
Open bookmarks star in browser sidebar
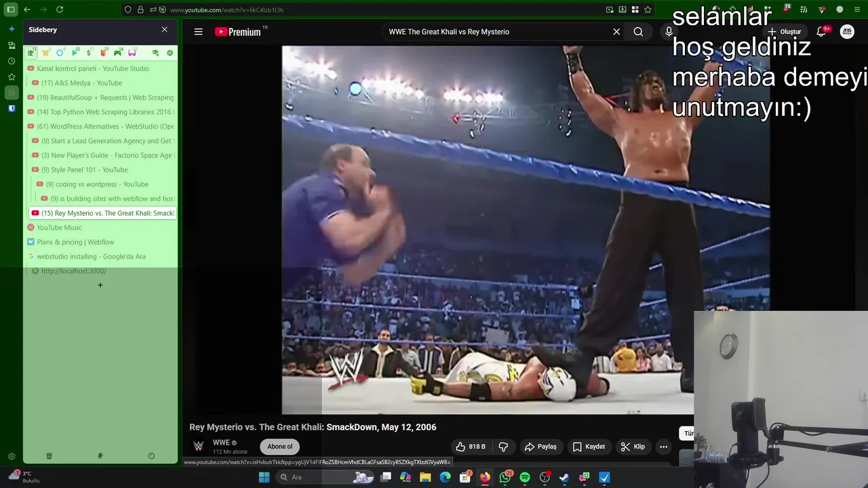[12, 77]
